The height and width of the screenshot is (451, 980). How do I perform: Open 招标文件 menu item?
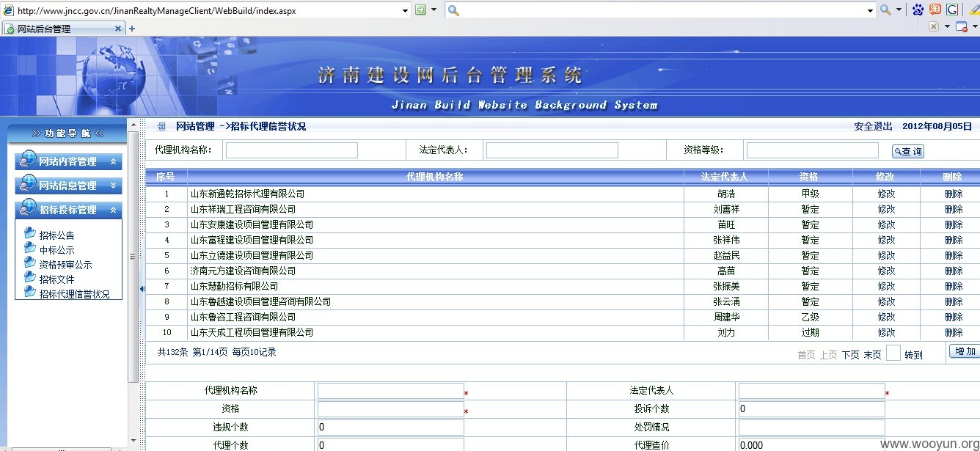(x=56, y=279)
